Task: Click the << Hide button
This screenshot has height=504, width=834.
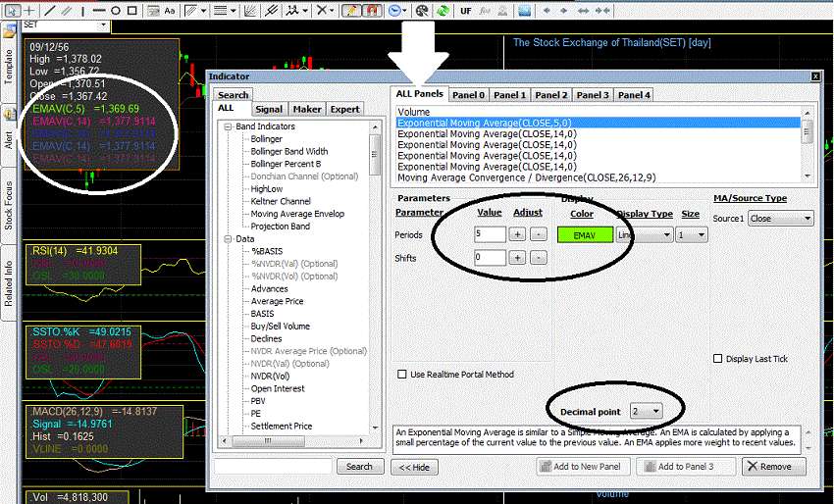Action: [x=414, y=468]
